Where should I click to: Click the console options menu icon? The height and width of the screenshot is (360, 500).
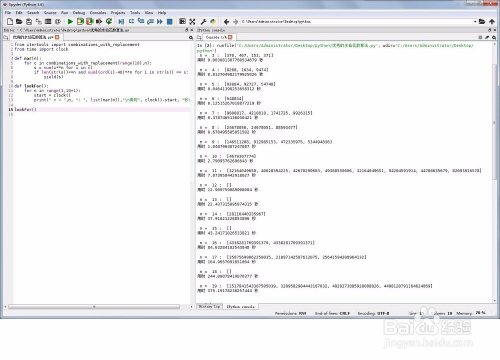tap(480, 37)
